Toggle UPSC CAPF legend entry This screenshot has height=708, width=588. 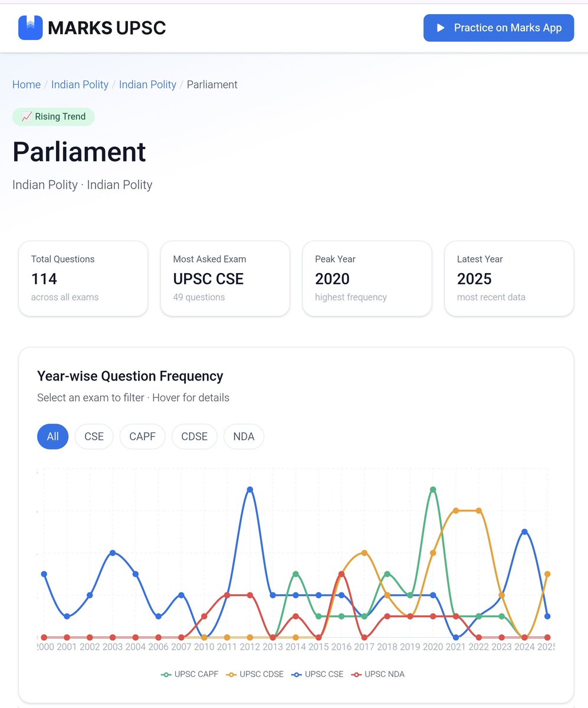(x=190, y=674)
